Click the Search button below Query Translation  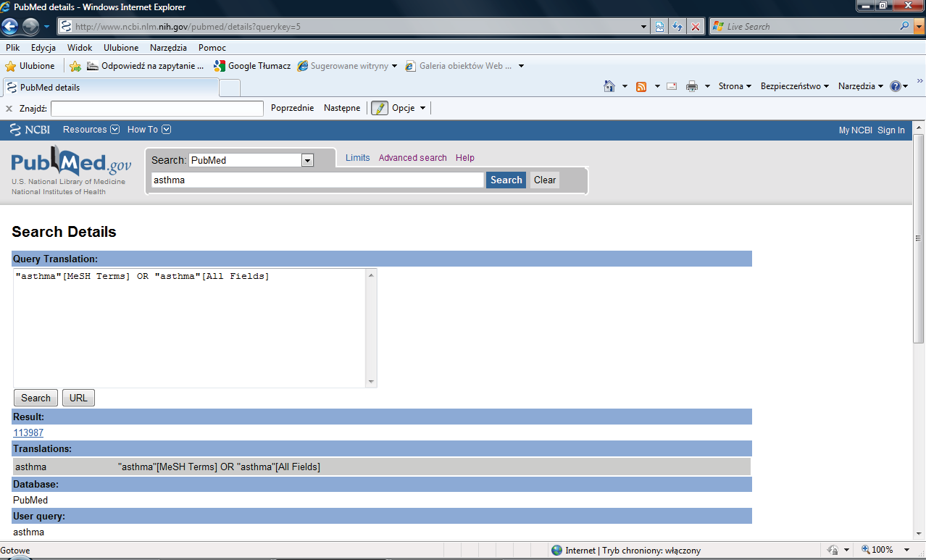click(x=36, y=398)
